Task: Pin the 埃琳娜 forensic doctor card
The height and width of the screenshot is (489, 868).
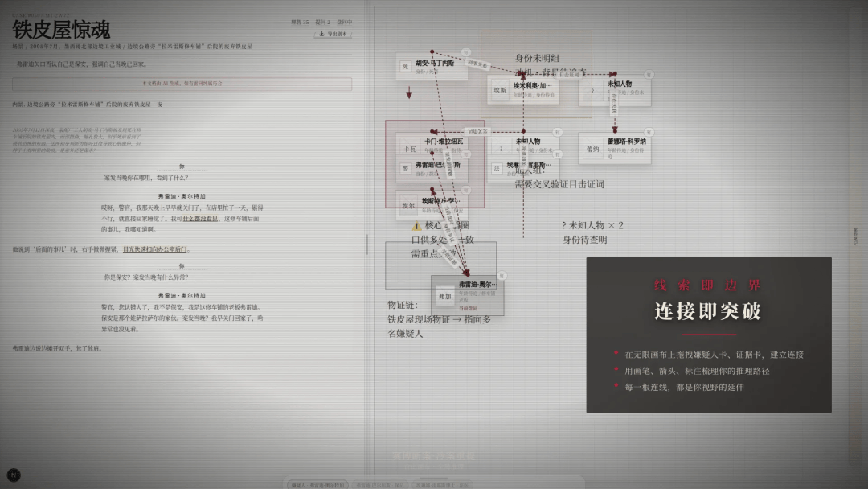Action: 558,154
